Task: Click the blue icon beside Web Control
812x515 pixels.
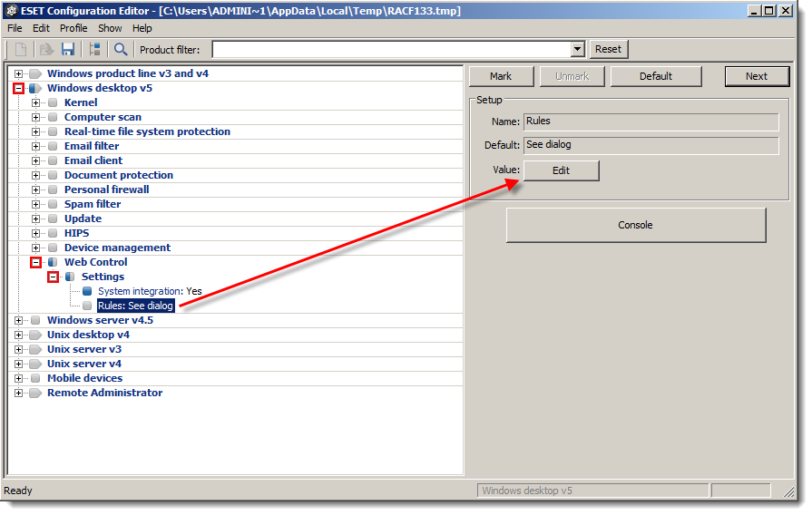Action: click(x=53, y=262)
